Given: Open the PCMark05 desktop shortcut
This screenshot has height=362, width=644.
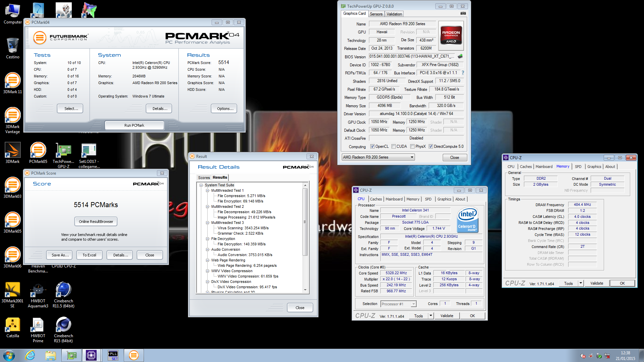Looking at the screenshot, I should coord(38,153).
